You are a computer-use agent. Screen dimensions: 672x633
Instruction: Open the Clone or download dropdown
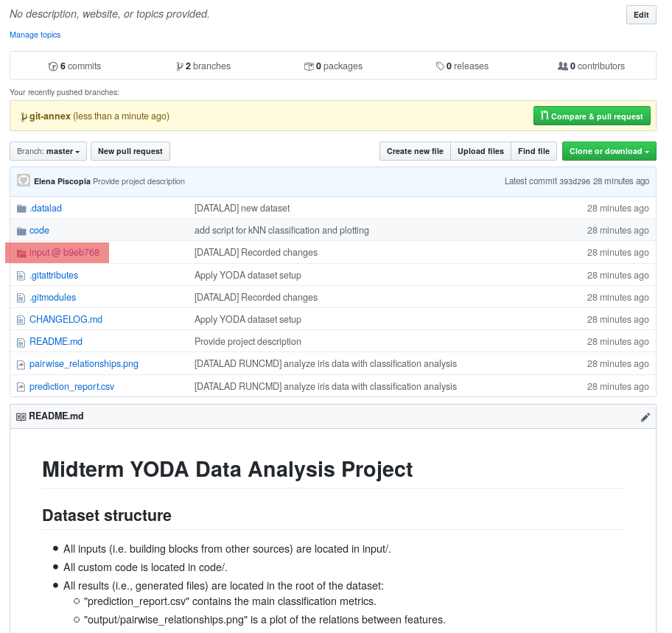(x=609, y=151)
